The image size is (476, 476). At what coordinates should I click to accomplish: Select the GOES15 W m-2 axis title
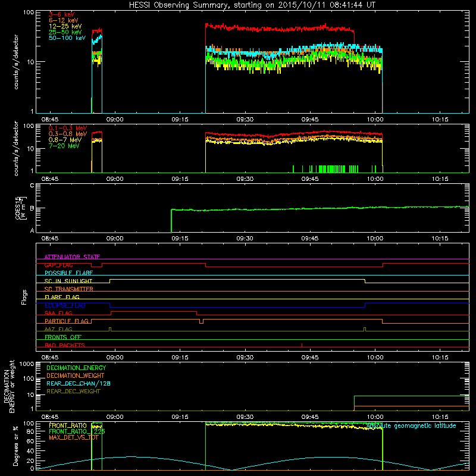click(x=21, y=208)
